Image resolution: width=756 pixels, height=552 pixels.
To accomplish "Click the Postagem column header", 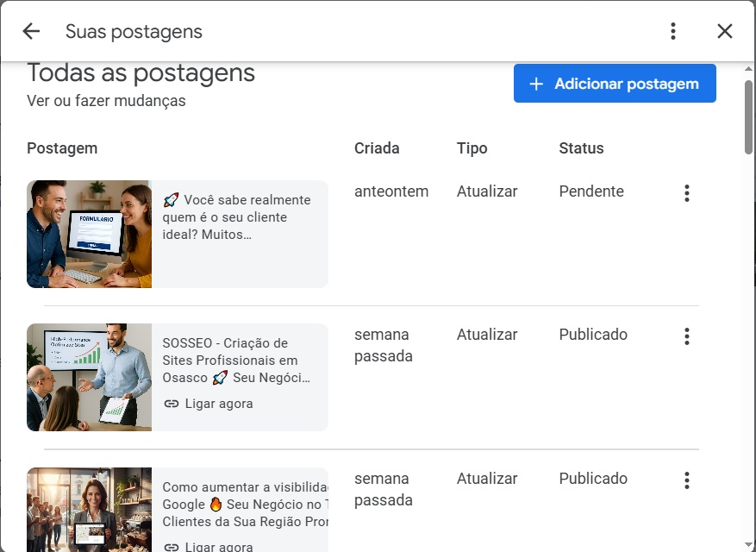I will pyautogui.click(x=62, y=148).
